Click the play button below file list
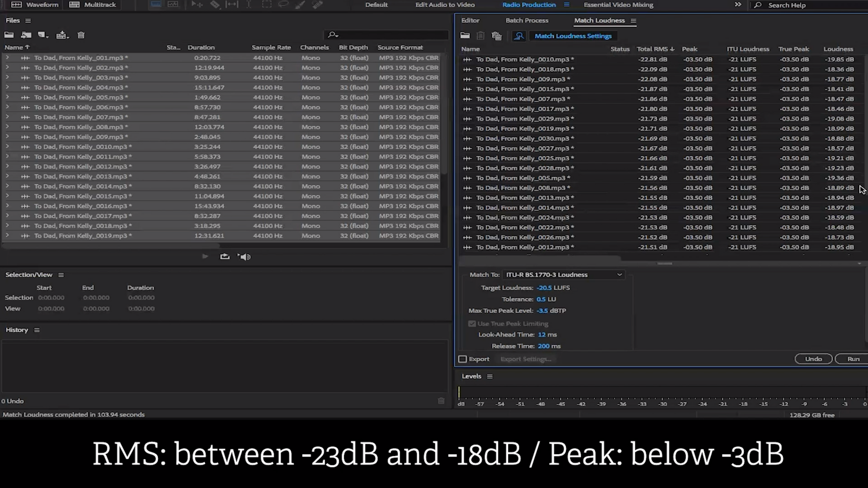The height and width of the screenshot is (488, 868). tap(205, 256)
